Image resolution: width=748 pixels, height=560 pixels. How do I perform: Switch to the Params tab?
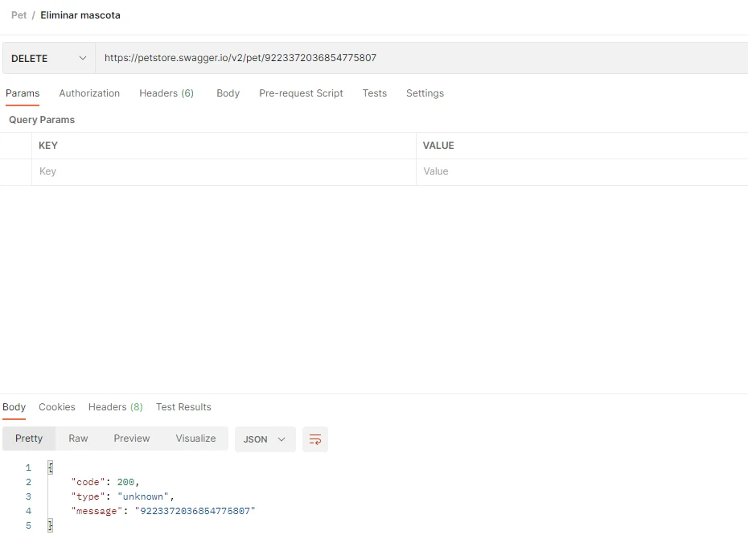tap(23, 93)
